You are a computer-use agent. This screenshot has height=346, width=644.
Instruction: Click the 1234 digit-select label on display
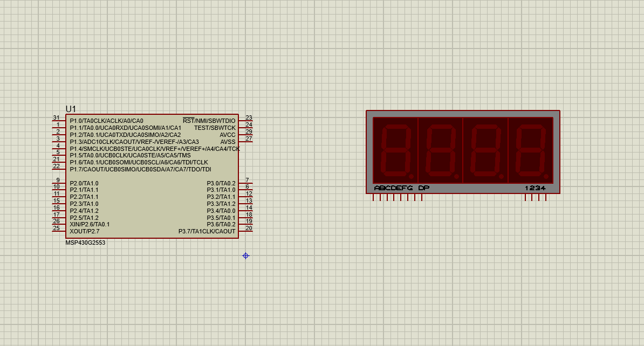535,188
